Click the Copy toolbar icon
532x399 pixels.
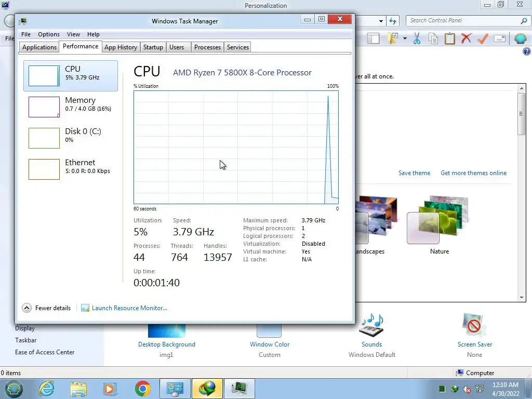[x=433, y=38]
